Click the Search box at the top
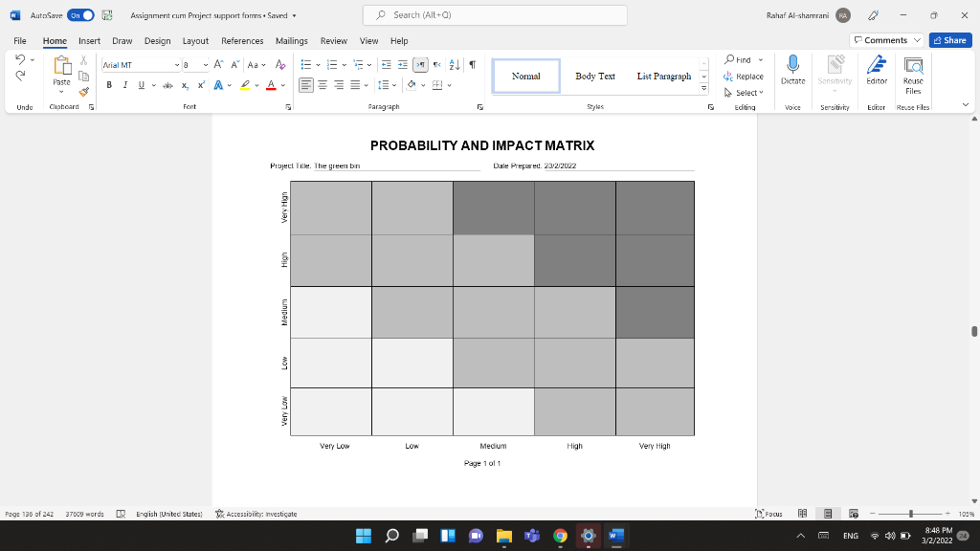 point(494,15)
